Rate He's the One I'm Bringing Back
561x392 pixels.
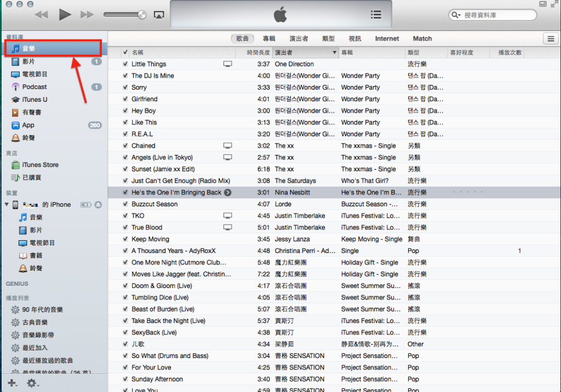click(468, 192)
